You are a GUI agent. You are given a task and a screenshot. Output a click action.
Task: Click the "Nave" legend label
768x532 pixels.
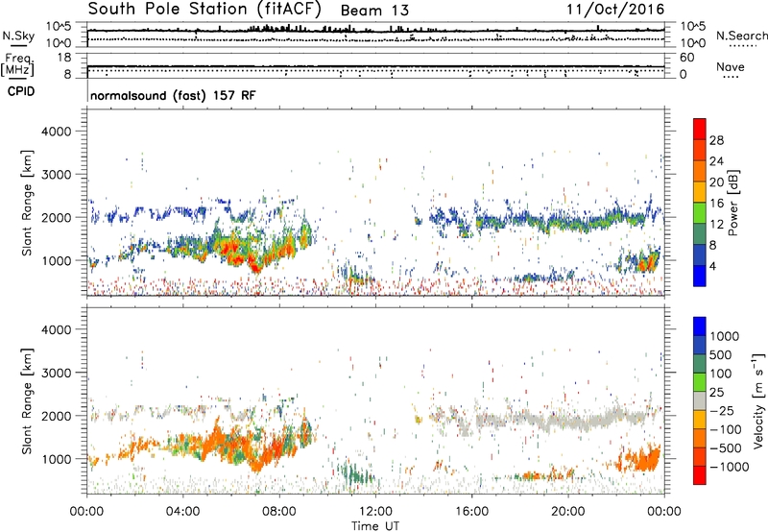point(731,66)
